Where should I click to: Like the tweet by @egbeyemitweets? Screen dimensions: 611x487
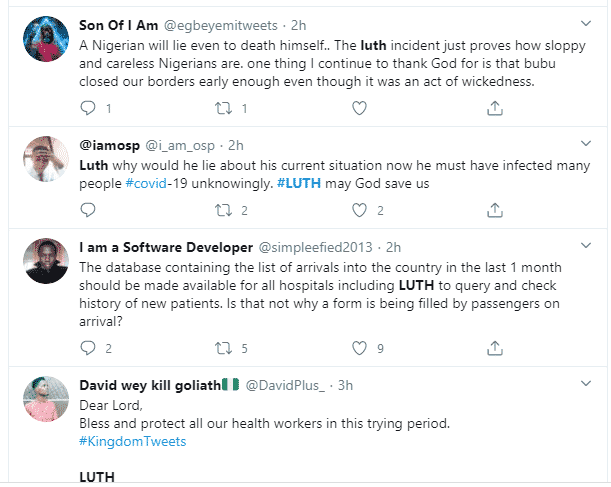pos(360,108)
